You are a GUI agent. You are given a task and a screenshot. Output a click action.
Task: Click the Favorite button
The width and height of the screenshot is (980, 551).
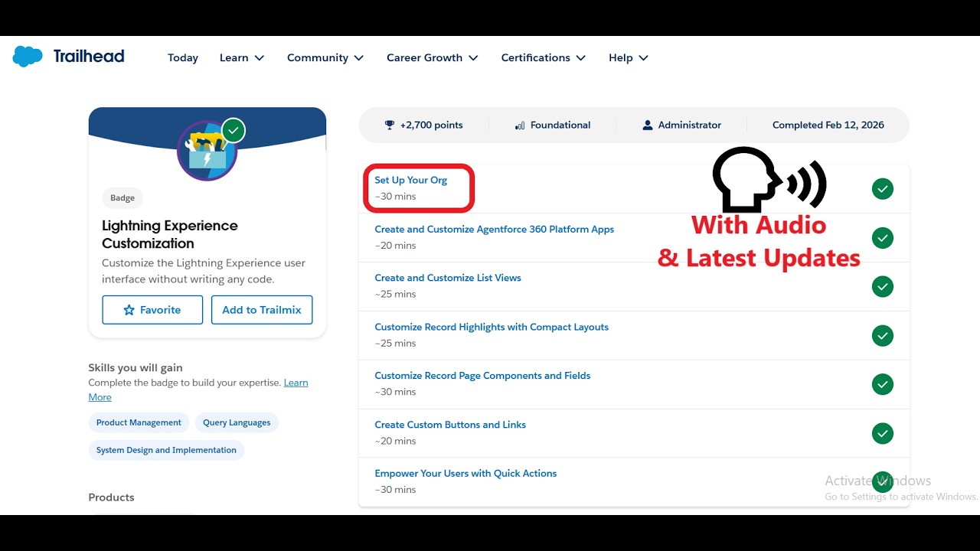click(152, 310)
